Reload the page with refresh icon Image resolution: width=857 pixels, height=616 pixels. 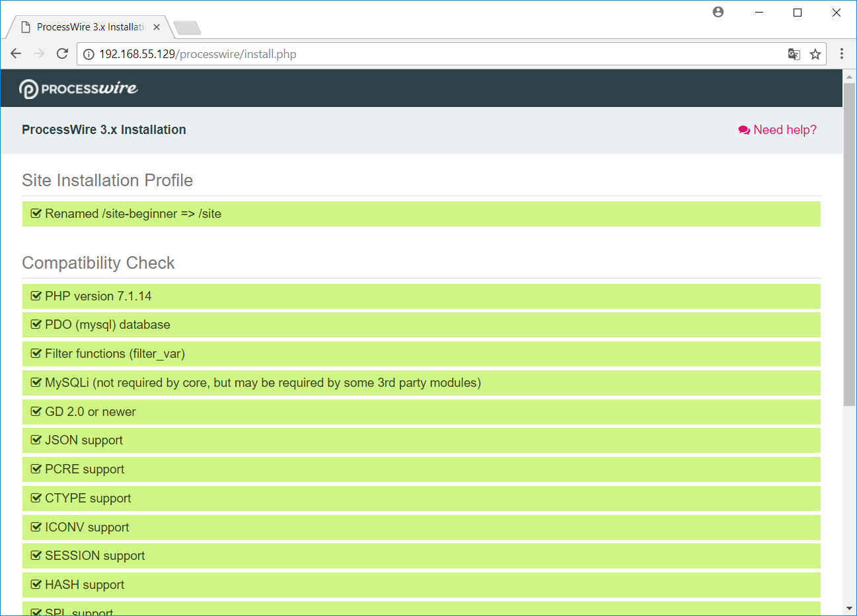pyautogui.click(x=62, y=53)
